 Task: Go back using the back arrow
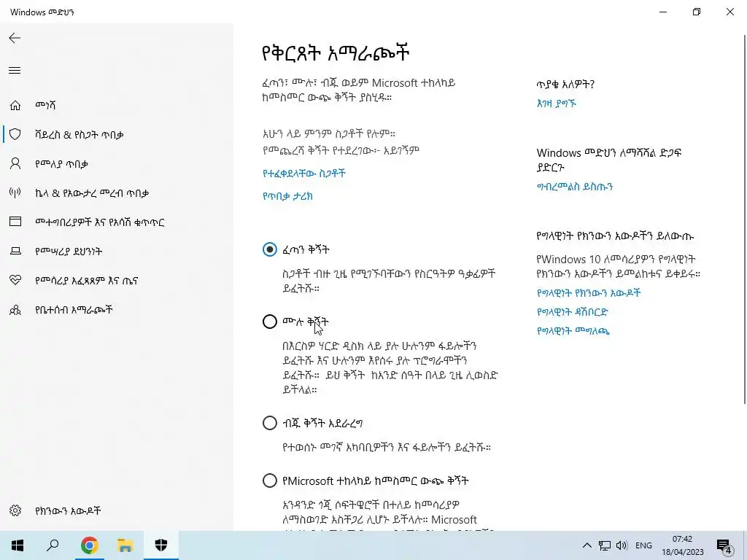coord(15,38)
